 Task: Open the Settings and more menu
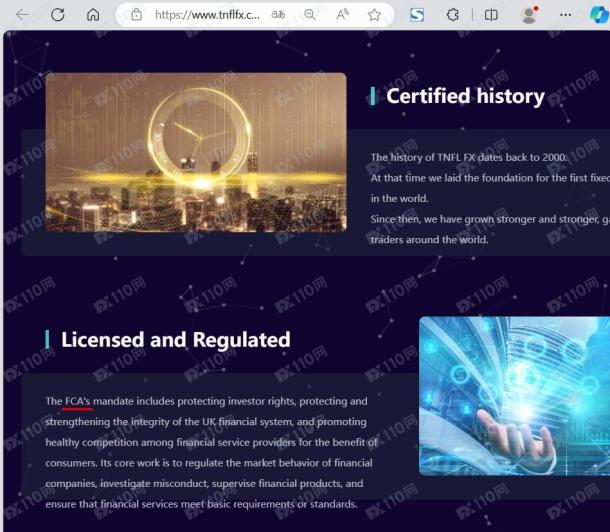[565, 15]
